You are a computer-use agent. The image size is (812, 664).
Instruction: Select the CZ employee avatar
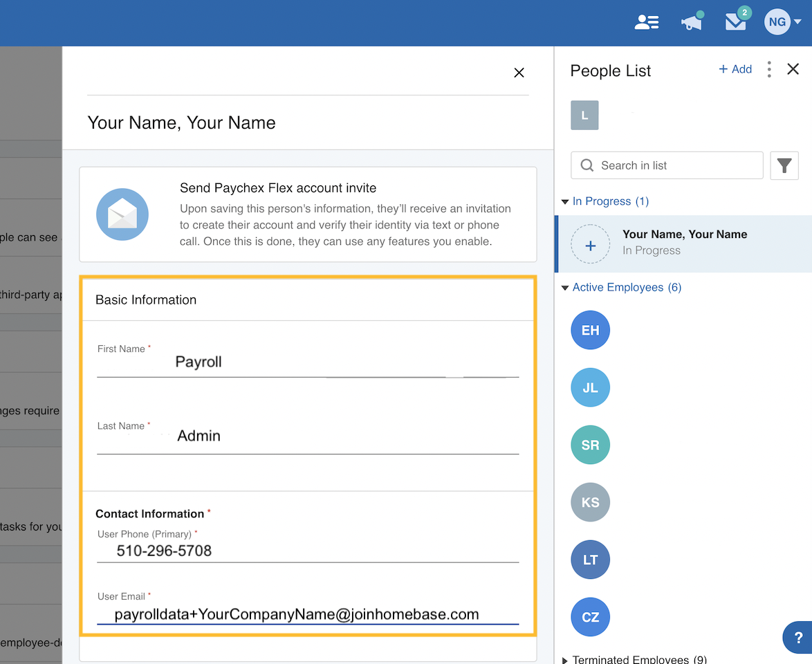pyautogui.click(x=590, y=617)
